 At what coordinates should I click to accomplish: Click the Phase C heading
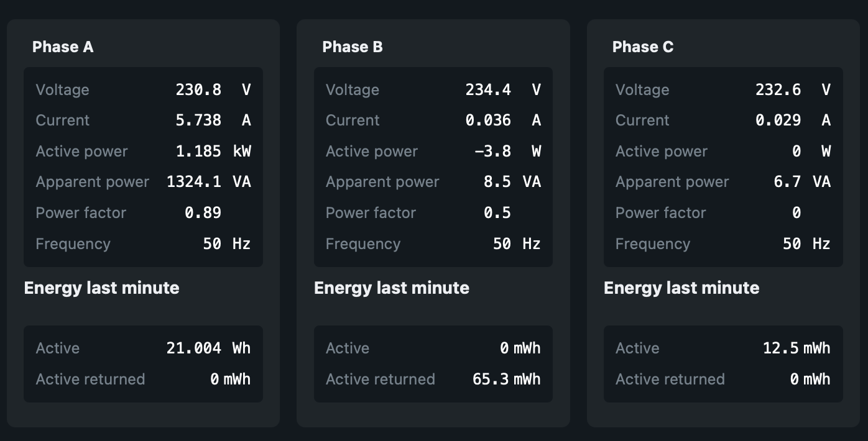(x=643, y=47)
